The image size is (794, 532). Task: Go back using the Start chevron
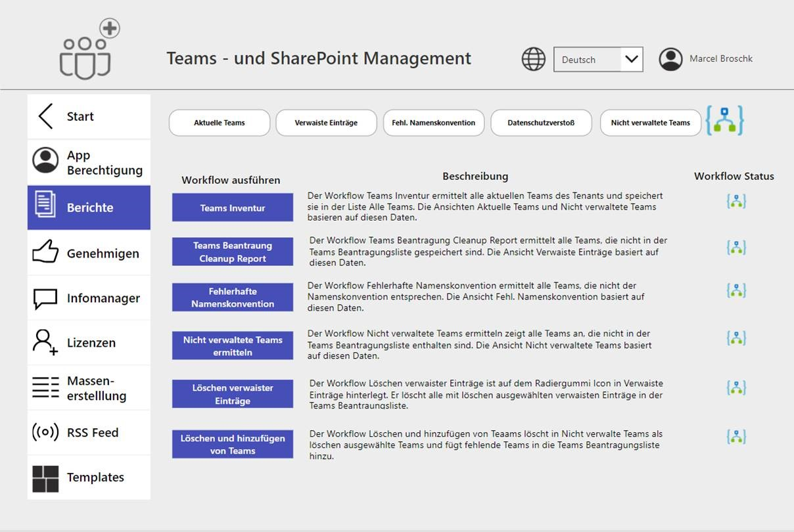(45, 116)
